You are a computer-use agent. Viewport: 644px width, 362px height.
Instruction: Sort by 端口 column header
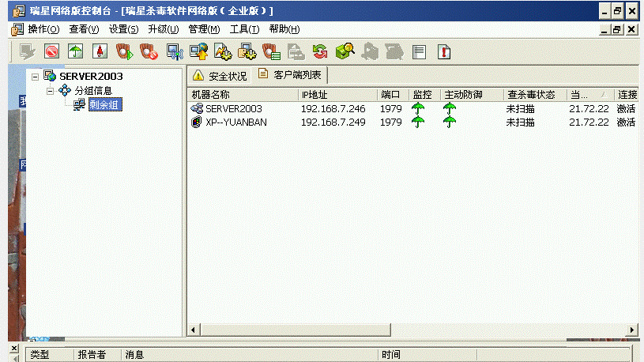pyautogui.click(x=393, y=95)
